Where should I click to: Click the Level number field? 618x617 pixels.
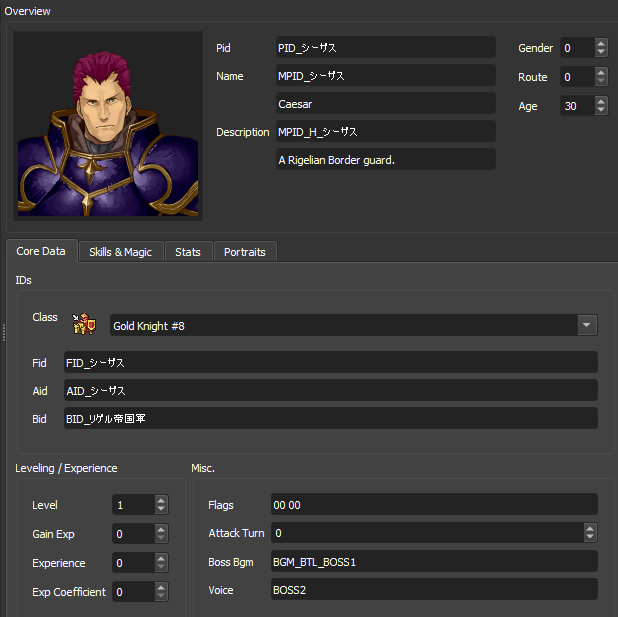tap(134, 505)
